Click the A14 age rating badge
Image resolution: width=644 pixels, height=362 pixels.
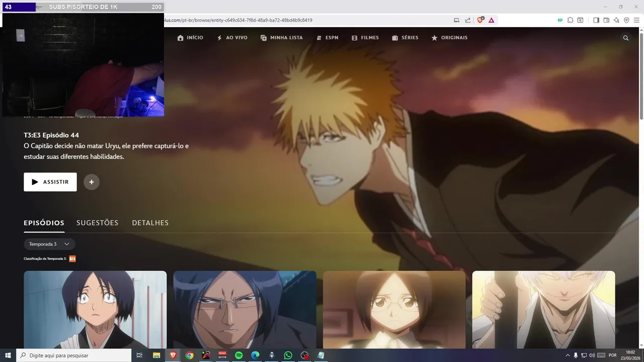[72, 259]
